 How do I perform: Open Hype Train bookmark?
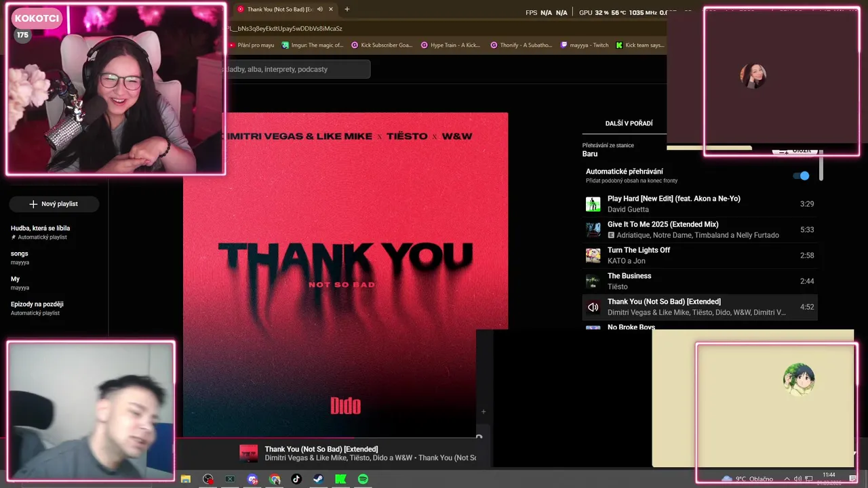pos(450,45)
